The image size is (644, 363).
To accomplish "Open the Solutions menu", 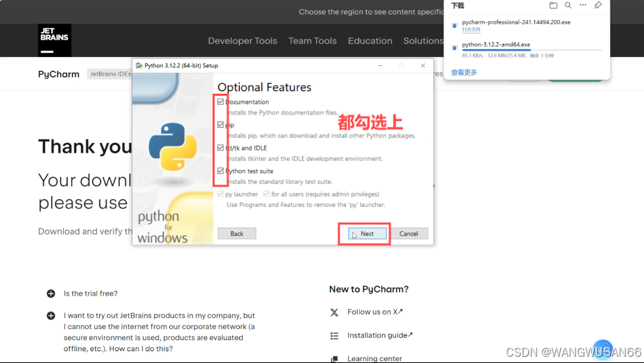I will [x=424, y=41].
